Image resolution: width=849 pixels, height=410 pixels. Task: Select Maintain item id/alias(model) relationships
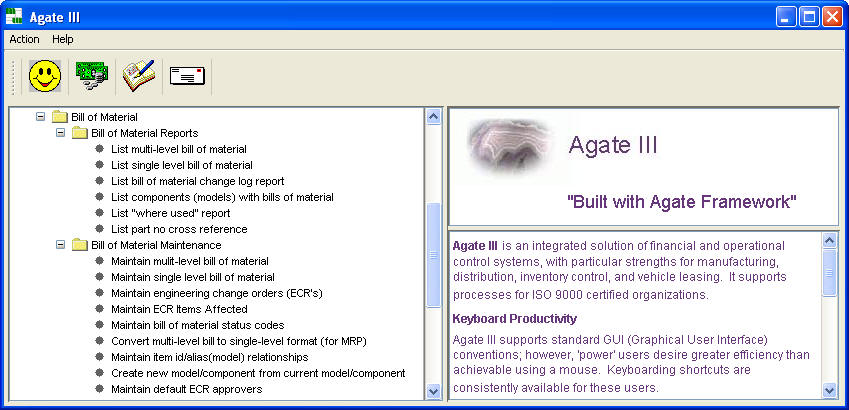pos(210,357)
